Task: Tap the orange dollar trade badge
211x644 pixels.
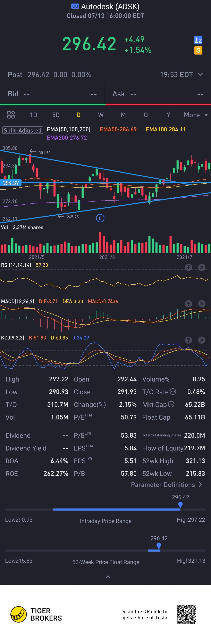Action: tap(198, 50)
